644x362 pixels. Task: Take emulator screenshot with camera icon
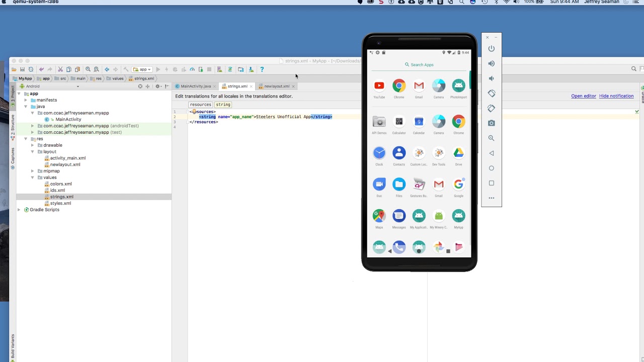(x=492, y=123)
